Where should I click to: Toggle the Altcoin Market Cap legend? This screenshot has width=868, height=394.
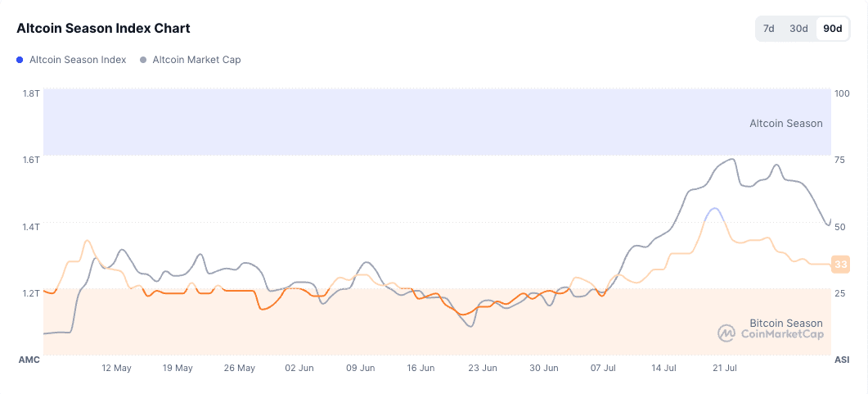191,59
